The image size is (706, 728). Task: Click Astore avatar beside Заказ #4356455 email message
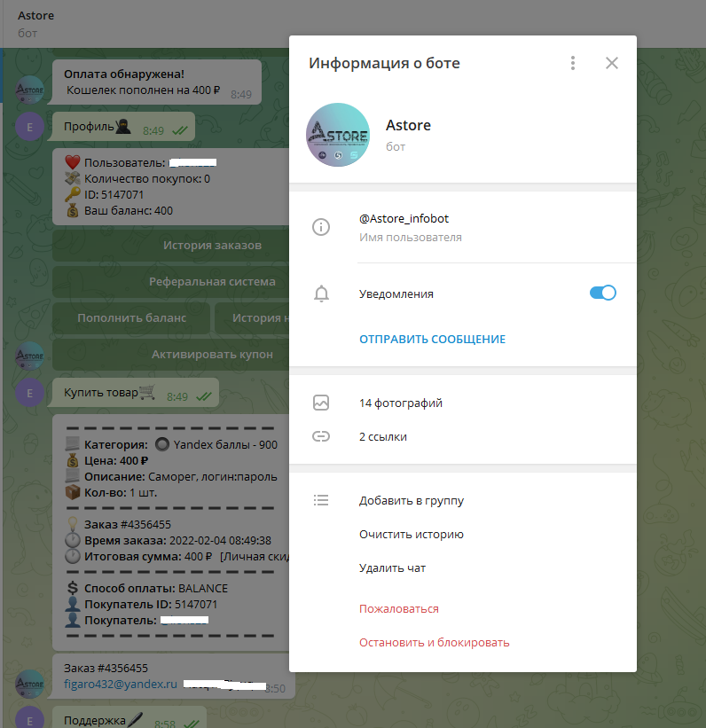tap(30, 684)
